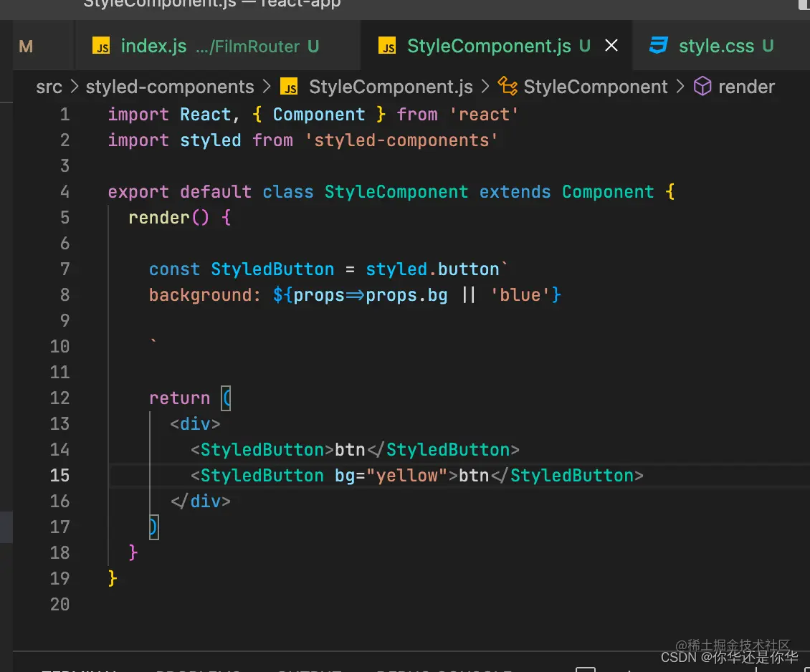Click line number 12 in the gutter

pos(60,398)
